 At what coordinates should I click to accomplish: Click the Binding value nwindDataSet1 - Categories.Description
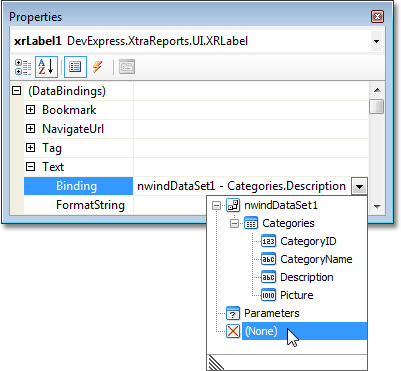pos(241,186)
